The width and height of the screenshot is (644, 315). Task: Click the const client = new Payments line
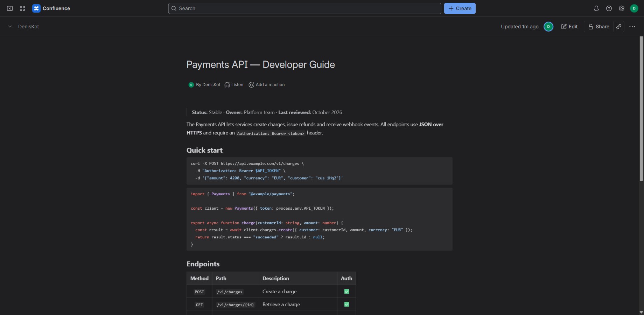262,208
